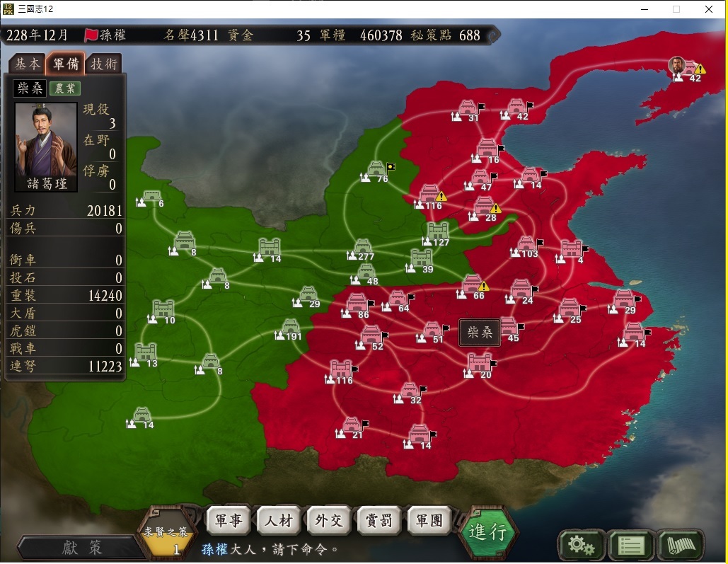The height and width of the screenshot is (564, 728).
Task: Click the 秘策點 value 688
Action: (x=469, y=35)
